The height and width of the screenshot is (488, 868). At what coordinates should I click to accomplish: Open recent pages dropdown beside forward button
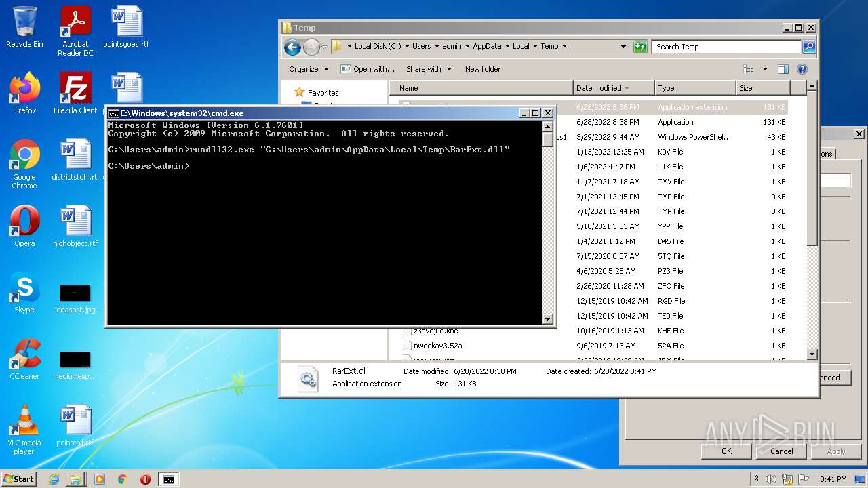tap(325, 47)
